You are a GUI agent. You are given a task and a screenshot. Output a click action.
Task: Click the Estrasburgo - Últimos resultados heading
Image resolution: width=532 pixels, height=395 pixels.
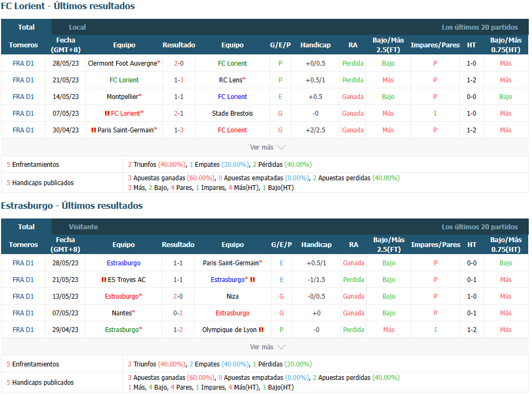(x=72, y=206)
